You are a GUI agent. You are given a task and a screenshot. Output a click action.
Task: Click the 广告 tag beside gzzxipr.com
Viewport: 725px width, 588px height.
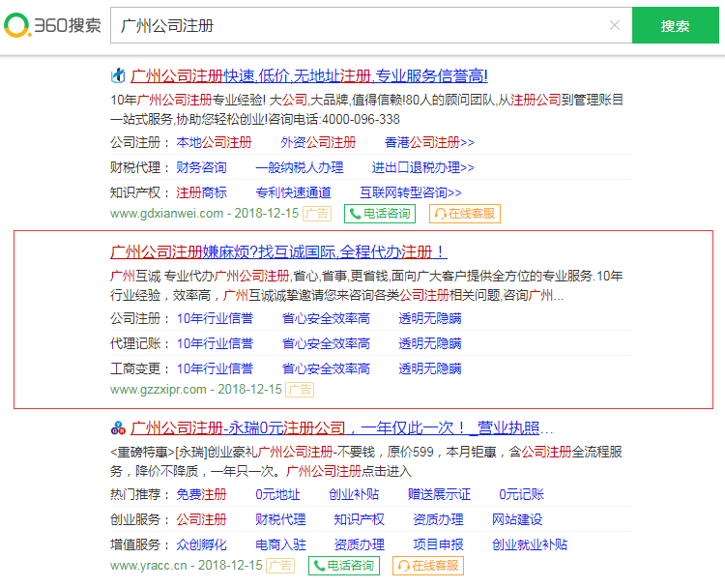(300, 390)
